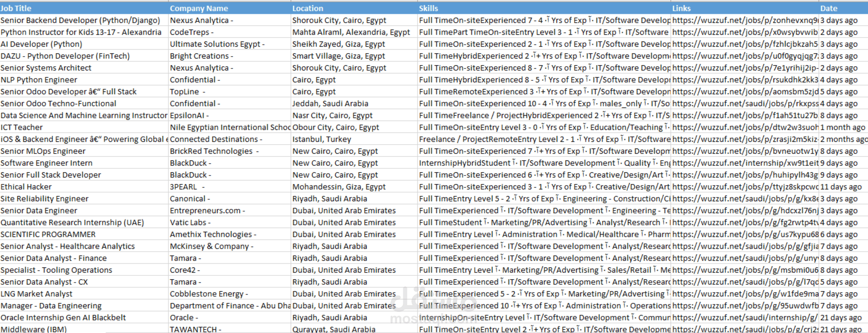
Task: Select SCIENTIFIC PROGRAMMER cell
Action: tap(84, 234)
